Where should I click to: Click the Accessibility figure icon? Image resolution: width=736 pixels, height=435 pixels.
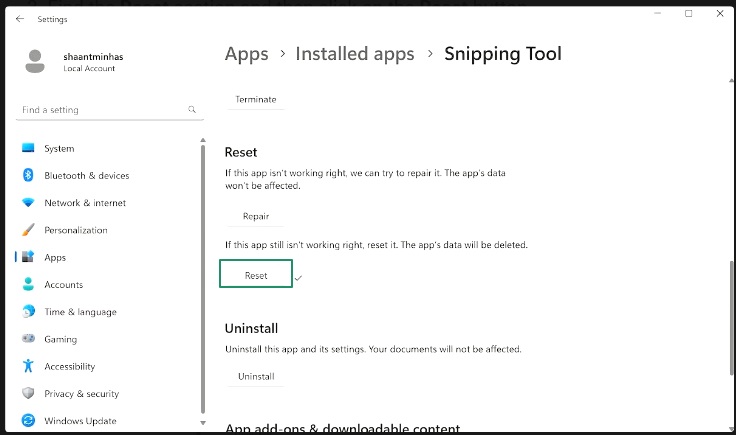click(x=28, y=366)
